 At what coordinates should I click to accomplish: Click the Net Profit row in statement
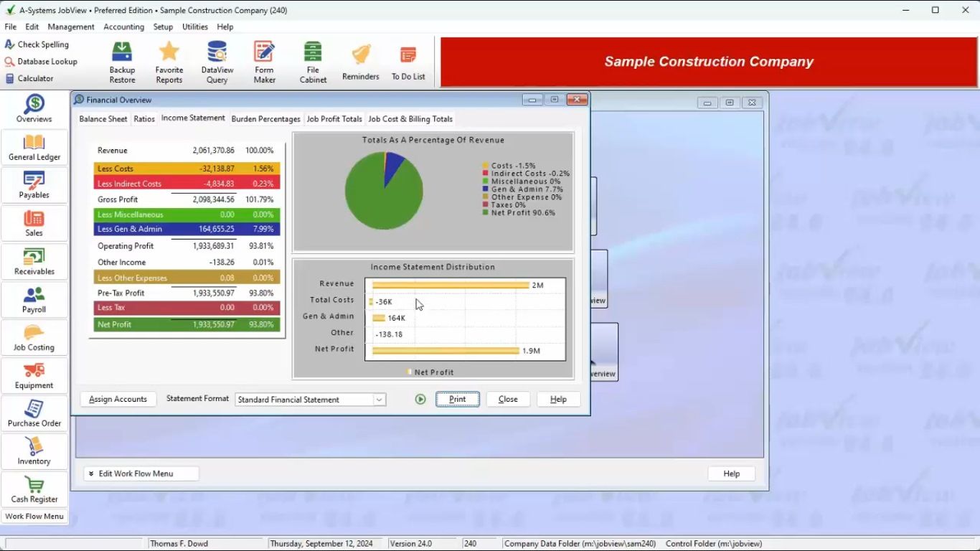click(x=187, y=324)
